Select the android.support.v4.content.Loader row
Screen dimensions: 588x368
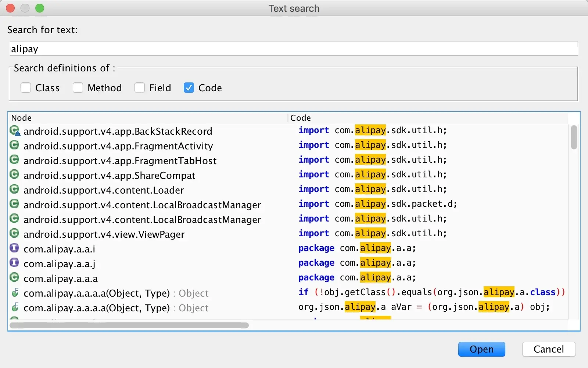(104, 190)
